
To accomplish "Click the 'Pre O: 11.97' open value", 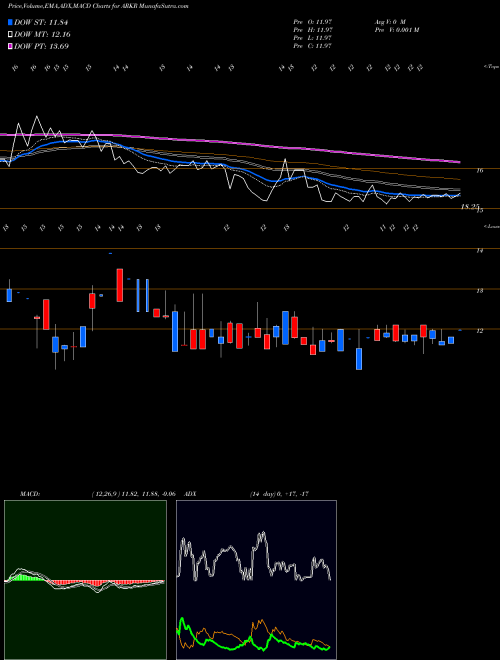I will click(x=313, y=21).
